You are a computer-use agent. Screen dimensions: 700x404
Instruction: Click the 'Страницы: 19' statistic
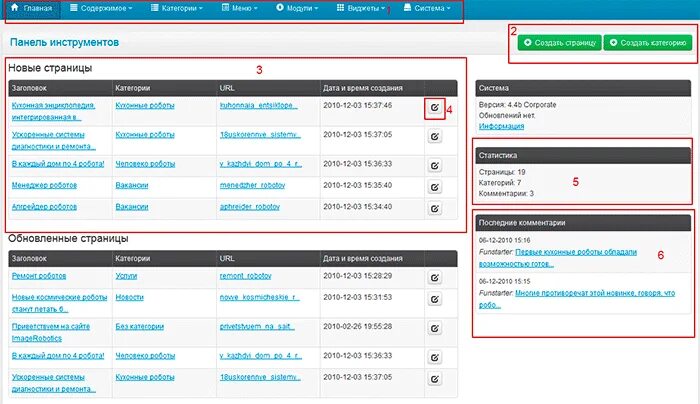502,172
